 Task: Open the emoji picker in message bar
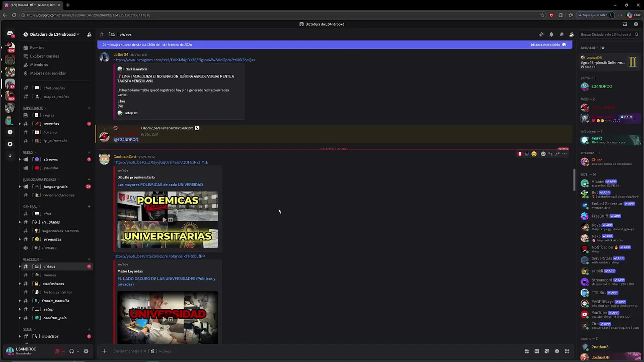pyautogui.click(x=557, y=351)
